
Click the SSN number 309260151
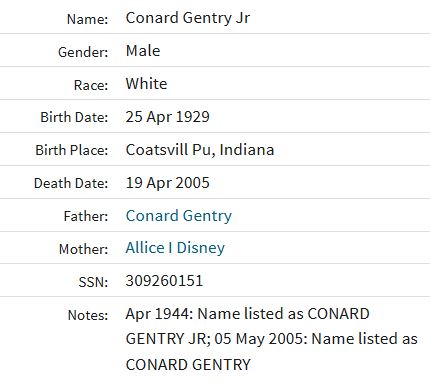(x=164, y=281)
